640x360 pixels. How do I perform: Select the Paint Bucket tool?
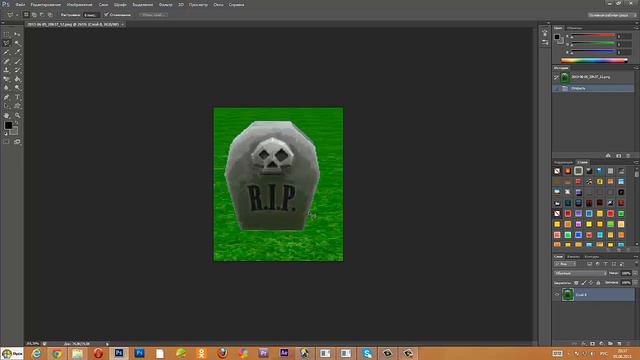[17, 79]
